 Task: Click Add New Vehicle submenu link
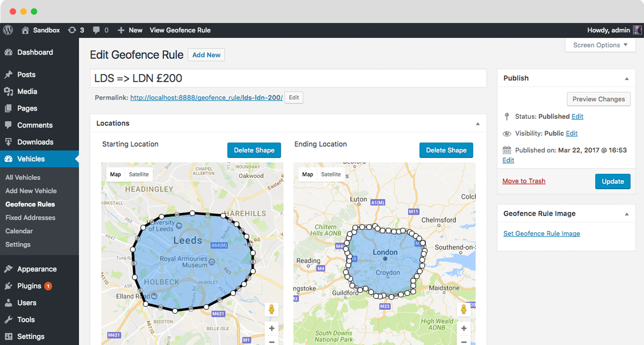coord(31,190)
